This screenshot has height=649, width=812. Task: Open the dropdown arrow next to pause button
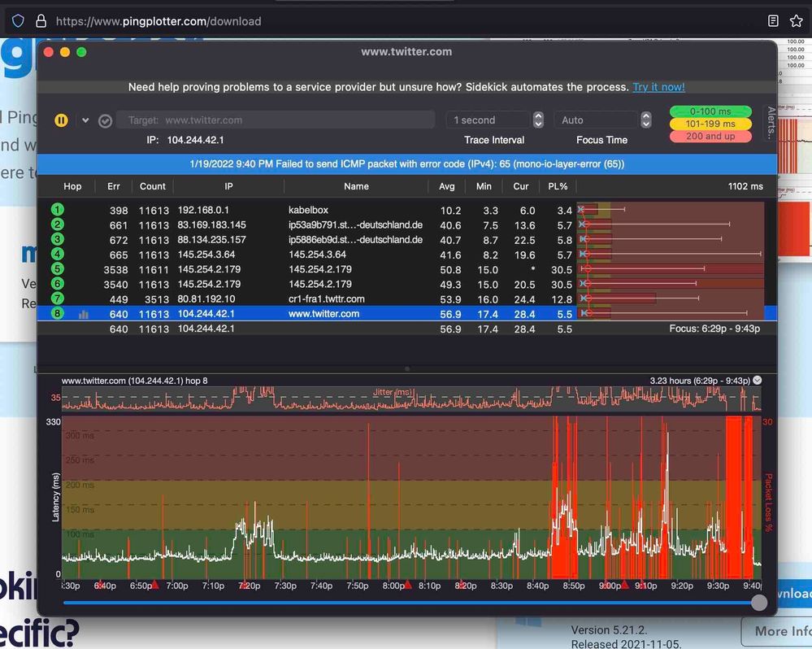click(x=85, y=120)
